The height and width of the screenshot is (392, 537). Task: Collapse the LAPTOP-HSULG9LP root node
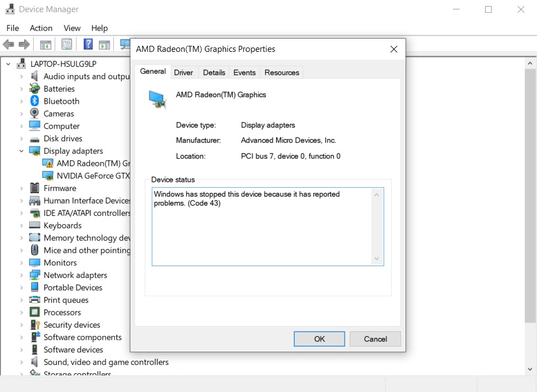[x=8, y=64]
